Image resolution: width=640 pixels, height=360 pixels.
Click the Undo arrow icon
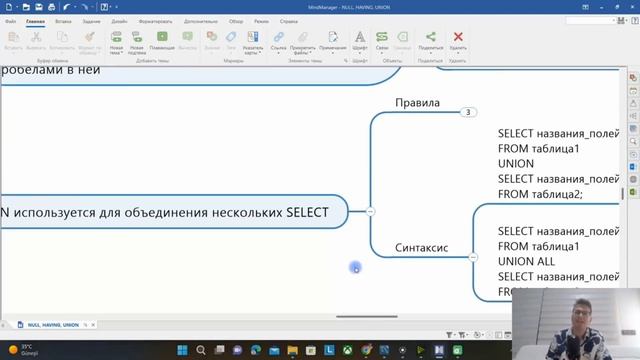click(67, 7)
